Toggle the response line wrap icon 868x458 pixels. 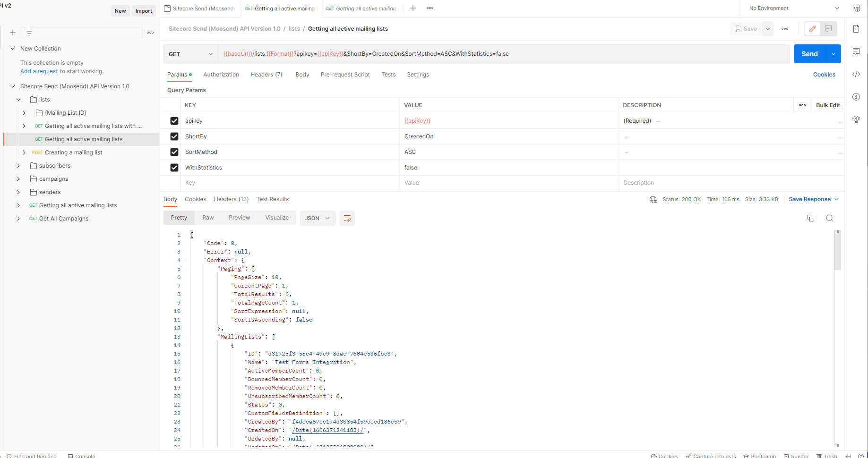pyautogui.click(x=347, y=218)
